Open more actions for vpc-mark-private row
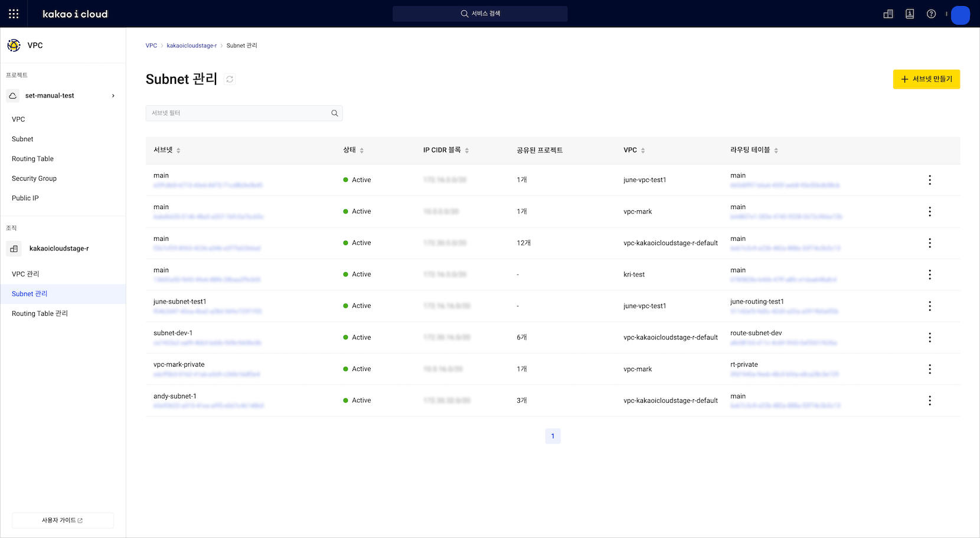Screen dimensions: 980x538 930,369
